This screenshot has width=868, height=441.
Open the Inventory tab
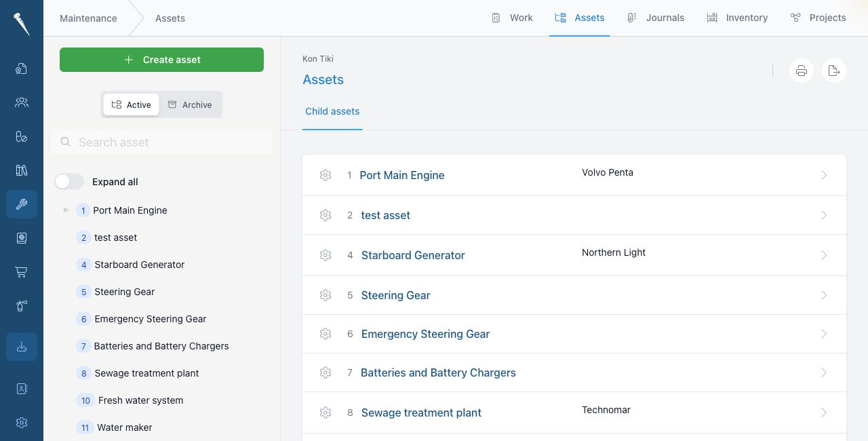click(737, 18)
